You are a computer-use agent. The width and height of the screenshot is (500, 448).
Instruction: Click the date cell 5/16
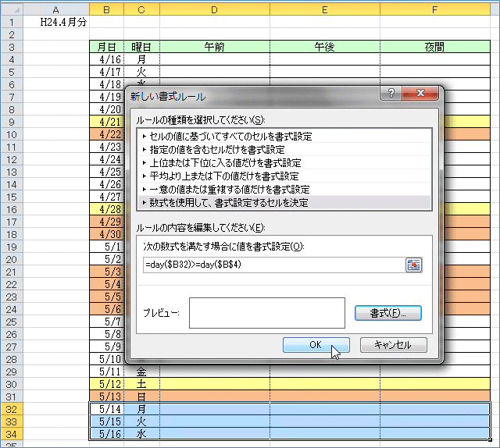click(106, 434)
